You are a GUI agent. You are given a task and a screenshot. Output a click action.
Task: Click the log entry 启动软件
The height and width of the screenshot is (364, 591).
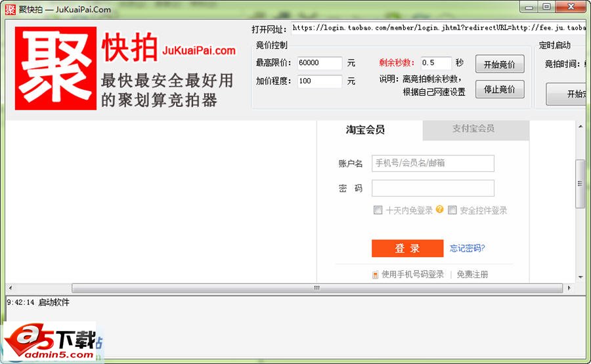tap(54, 302)
